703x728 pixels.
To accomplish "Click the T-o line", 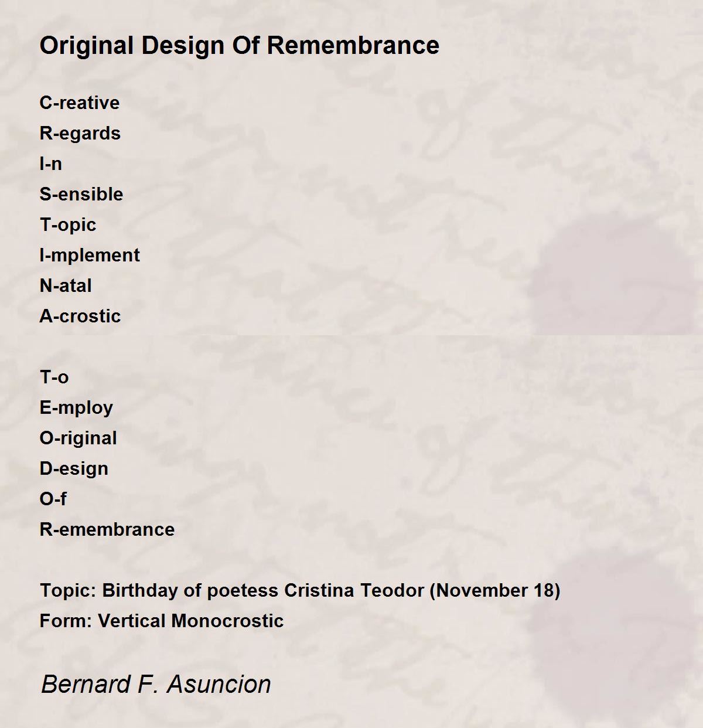I will coord(54,377).
